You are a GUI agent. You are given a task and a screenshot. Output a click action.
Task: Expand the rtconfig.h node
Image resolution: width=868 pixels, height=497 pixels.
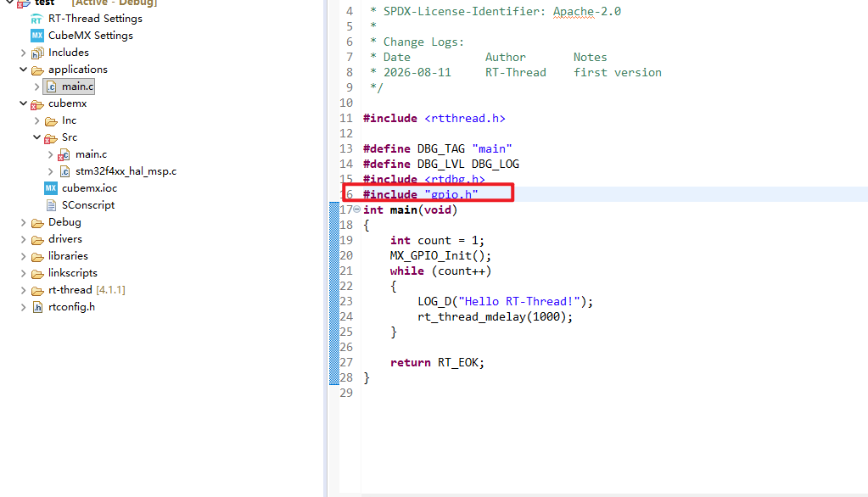click(x=23, y=307)
